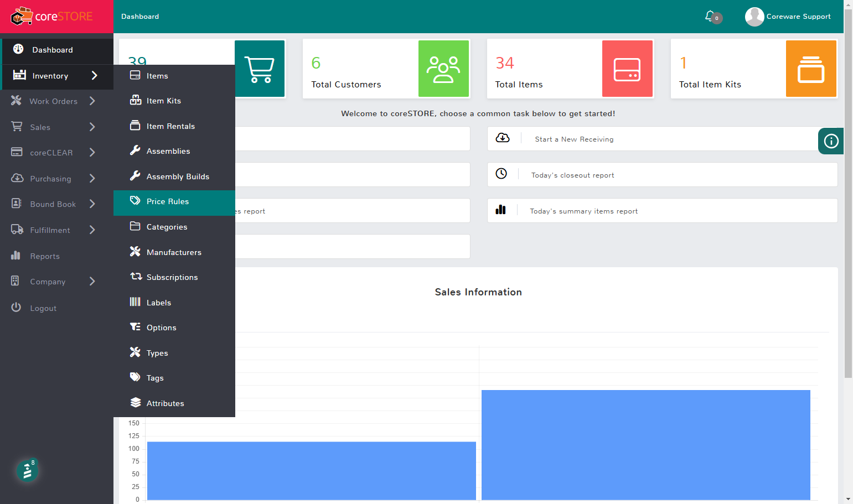Open Item Kits submenu entry
The width and height of the screenshot is (853, 504).
[174, 101]
